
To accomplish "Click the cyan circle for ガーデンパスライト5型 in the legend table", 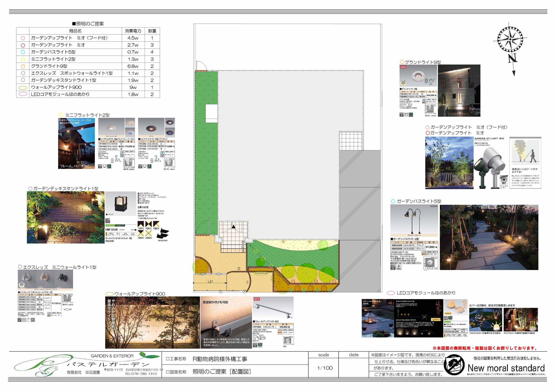I will pos(23,52).
